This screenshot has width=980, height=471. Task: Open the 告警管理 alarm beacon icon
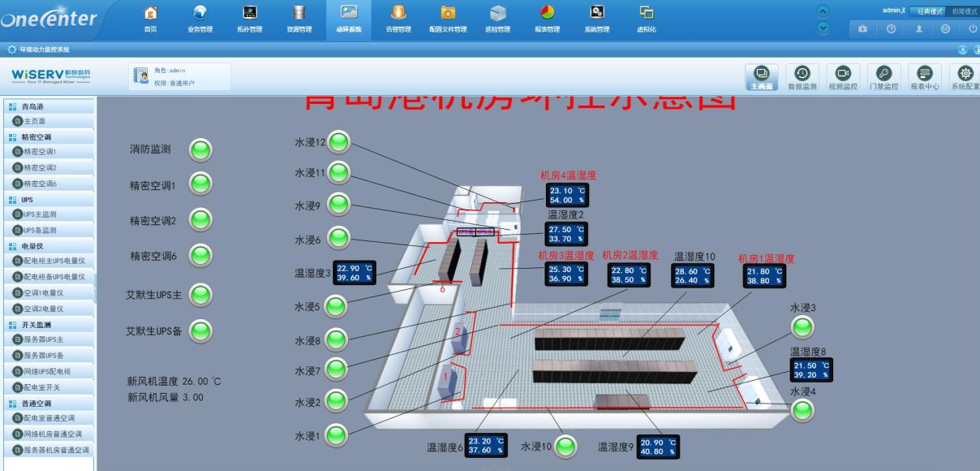(398, 12)
